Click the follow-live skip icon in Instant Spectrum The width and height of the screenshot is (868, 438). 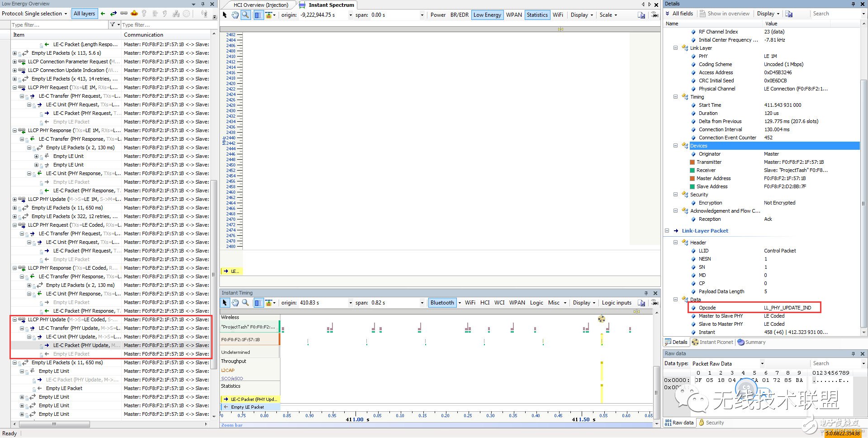655,15
